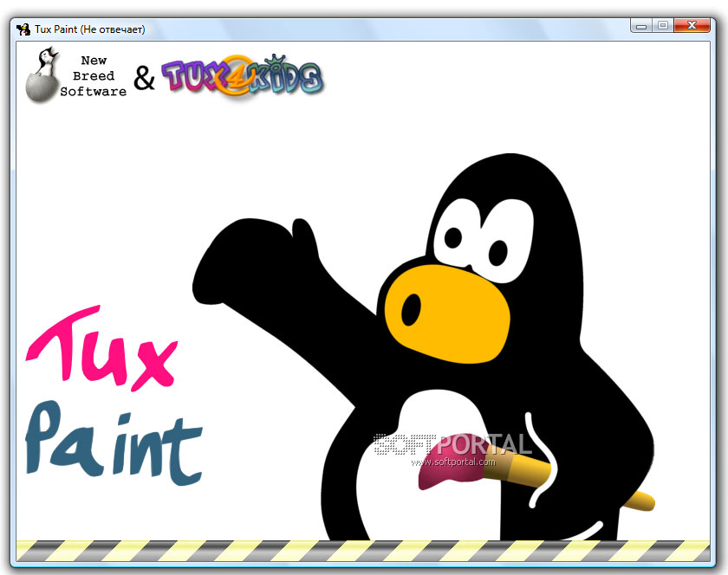Click the Tux Paint title bar icon
This screenshot has height=575, width=728.
pos(23,29)
